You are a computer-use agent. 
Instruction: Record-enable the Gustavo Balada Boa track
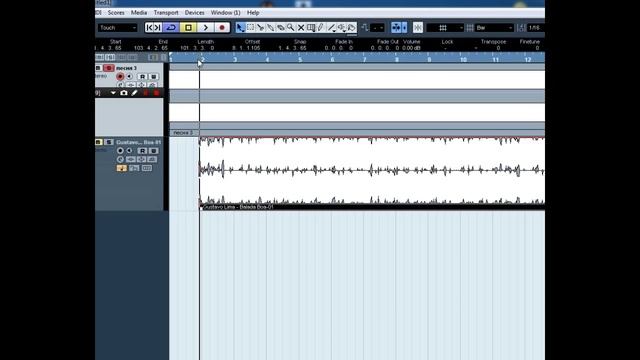pos(120,151)
